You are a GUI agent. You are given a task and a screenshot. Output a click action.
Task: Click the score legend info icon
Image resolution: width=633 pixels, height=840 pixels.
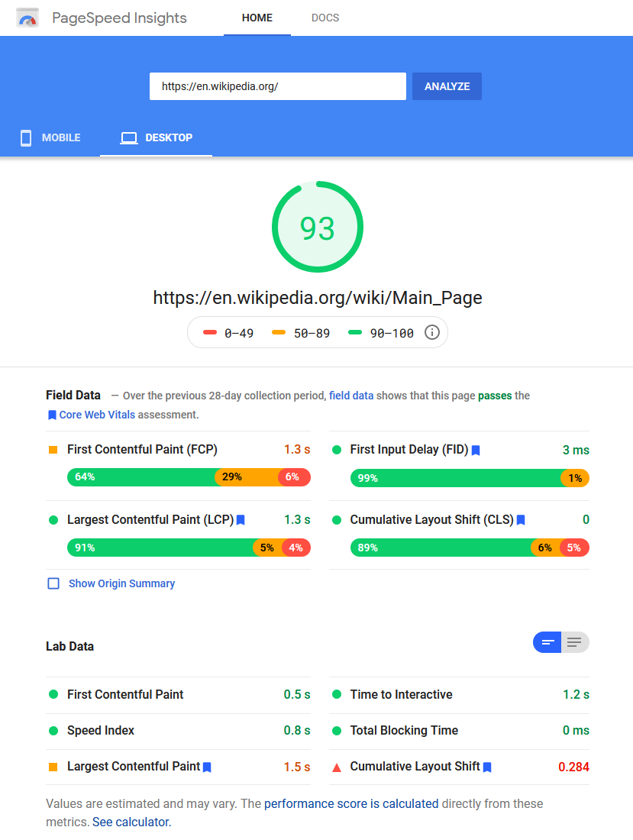431,333
